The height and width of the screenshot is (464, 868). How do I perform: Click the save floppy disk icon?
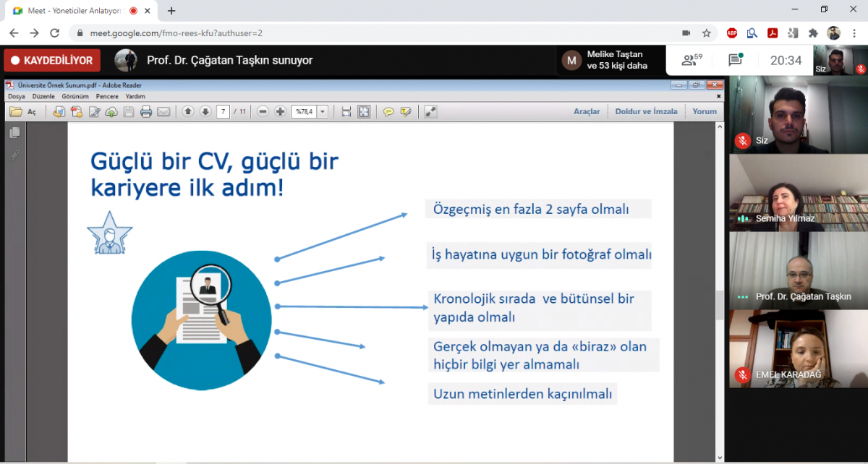[x=129, y=111]
